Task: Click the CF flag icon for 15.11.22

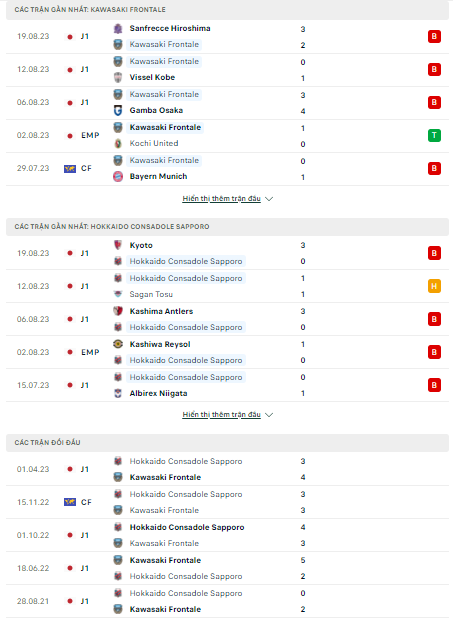Action: pos(70,502)
